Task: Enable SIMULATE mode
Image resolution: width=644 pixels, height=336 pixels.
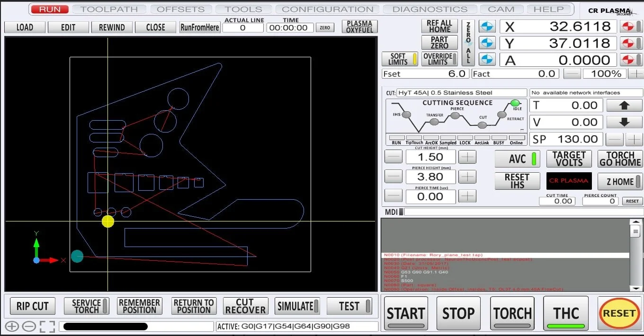Action: click(x=297, y=306)
